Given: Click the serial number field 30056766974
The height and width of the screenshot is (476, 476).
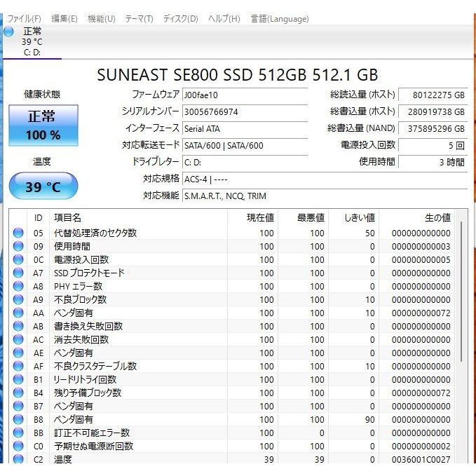Looking at the screenshot, I should (x=245, y=111).
